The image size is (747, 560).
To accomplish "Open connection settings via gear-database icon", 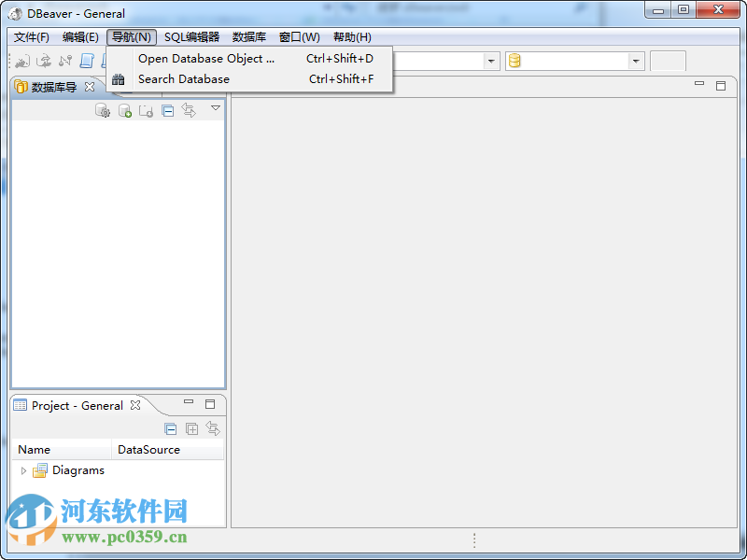I will 103,110.
